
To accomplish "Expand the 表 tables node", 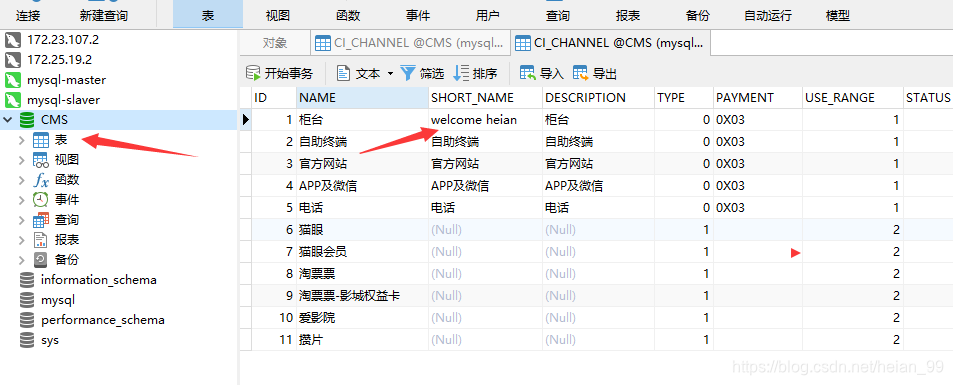I will (22, 140).
